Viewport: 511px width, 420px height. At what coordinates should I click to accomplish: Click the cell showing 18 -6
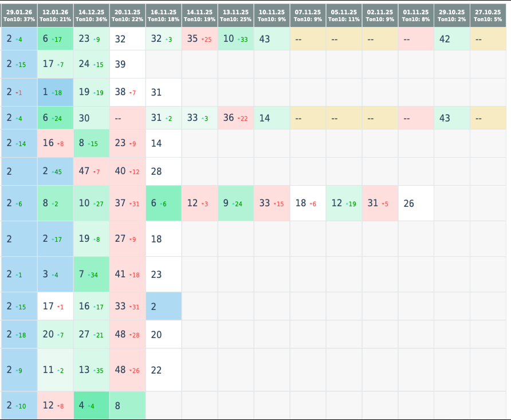(x=308, y=203)
